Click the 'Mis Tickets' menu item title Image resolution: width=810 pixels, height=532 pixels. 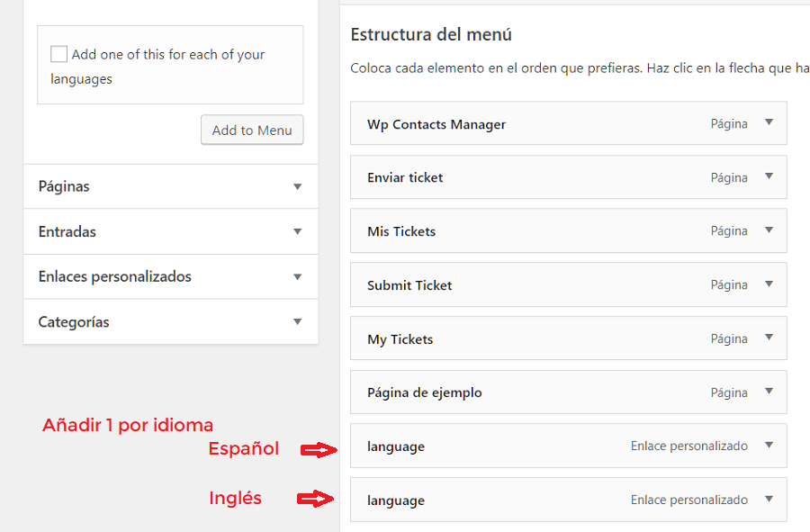[401, 231]
